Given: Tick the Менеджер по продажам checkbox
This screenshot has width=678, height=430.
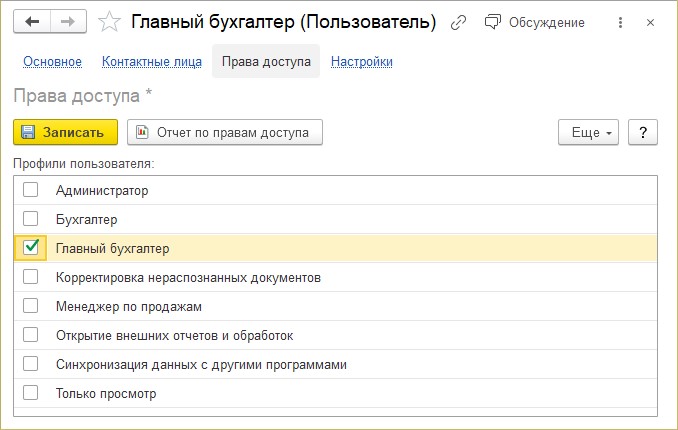Looking at the screenshot, I should (30, 305).
